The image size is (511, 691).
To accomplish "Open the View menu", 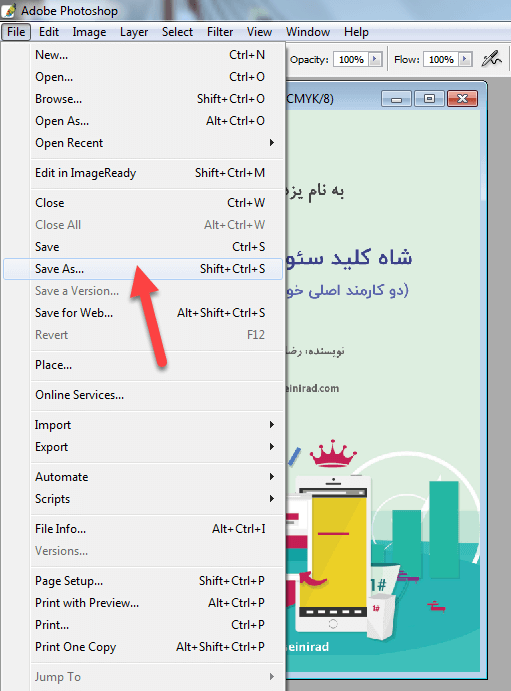I will [x=259, y=32].
